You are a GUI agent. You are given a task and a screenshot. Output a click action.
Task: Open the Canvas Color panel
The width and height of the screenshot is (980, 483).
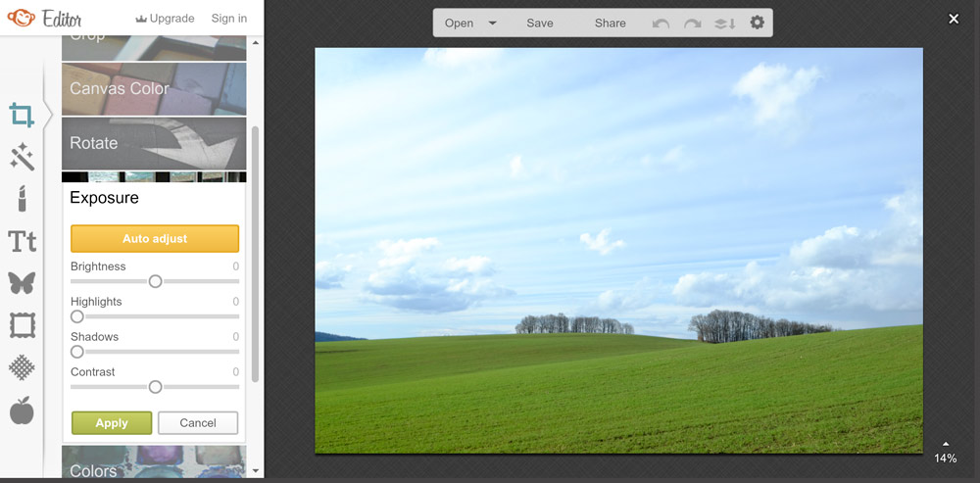[x=154, y=89]
